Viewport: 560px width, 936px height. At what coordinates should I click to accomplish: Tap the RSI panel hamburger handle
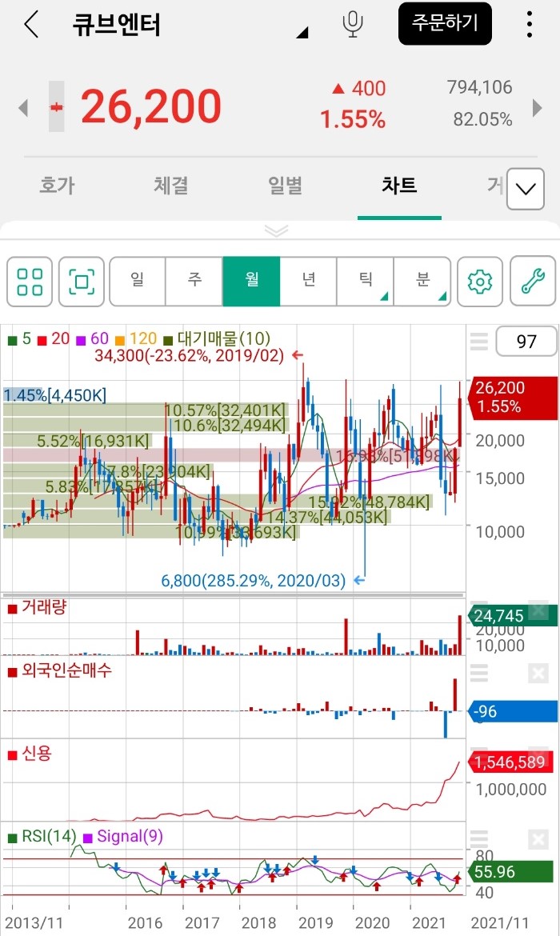coord(479,838)
